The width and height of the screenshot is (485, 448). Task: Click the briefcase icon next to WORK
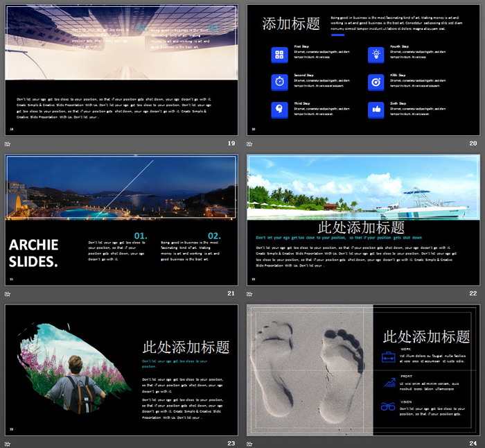389,357
